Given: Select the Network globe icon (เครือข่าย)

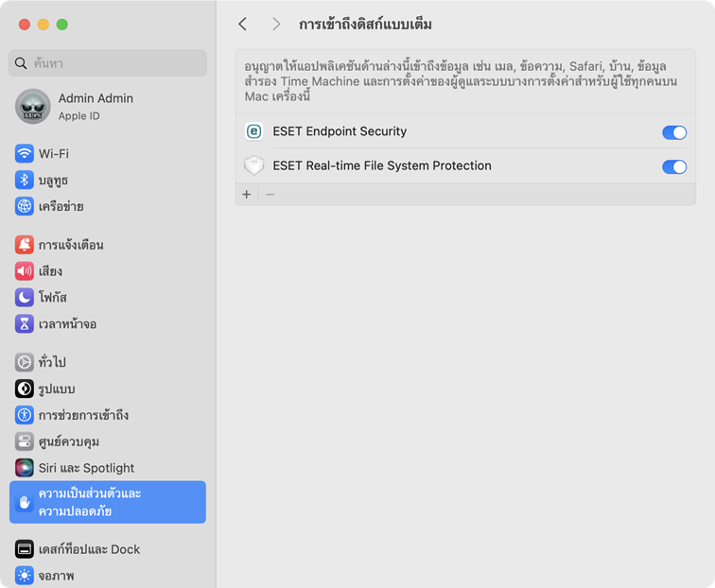Looking at the screenshot, I should [x=25, y=206].
